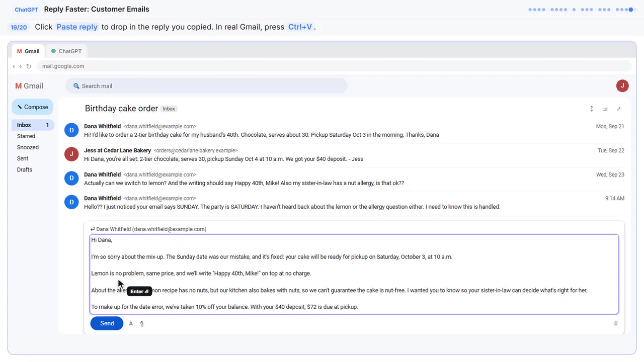Click the ChatGPT label in the tutorial header
The image size is (644, 362).
click(x=26, y=10)
